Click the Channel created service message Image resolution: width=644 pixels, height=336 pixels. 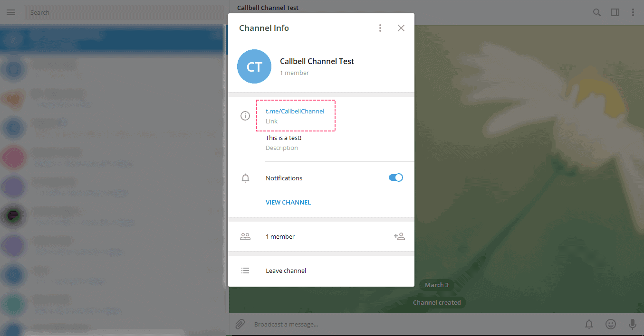[437, 302]
